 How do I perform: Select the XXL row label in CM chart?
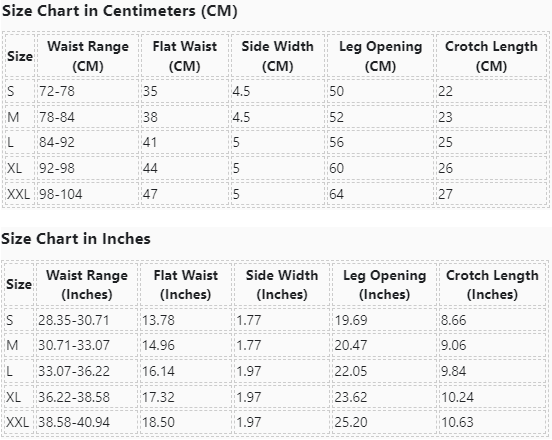coord(19,194)
